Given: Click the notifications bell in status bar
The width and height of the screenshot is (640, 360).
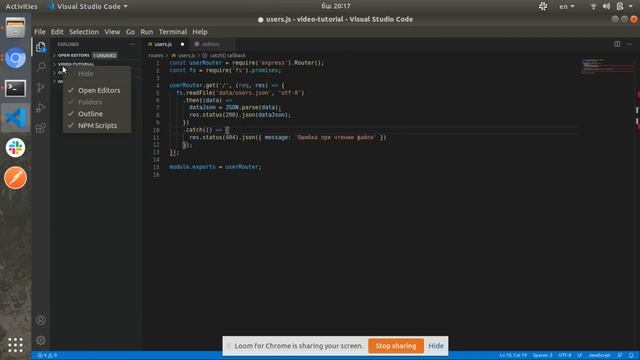Looking at the screenshot, I should pos(631,356).
